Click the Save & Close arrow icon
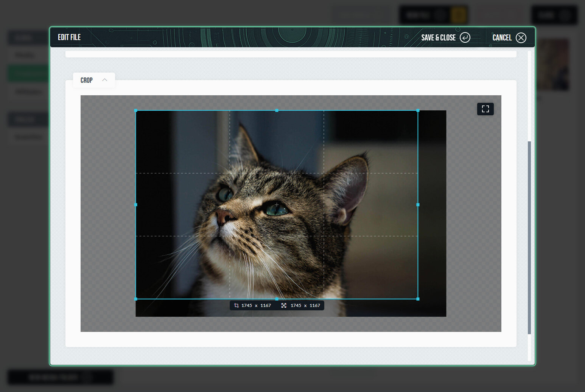The image size is (585, 392). tap(465, 37)
